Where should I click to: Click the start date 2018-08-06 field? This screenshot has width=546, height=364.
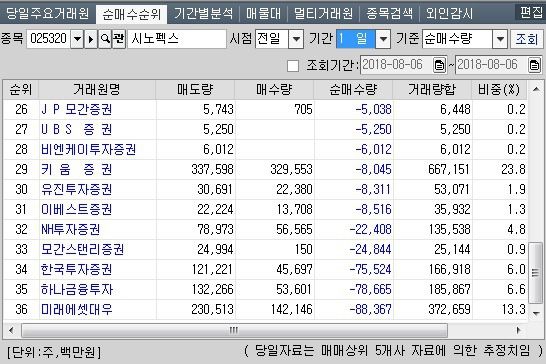click(397, 65)
